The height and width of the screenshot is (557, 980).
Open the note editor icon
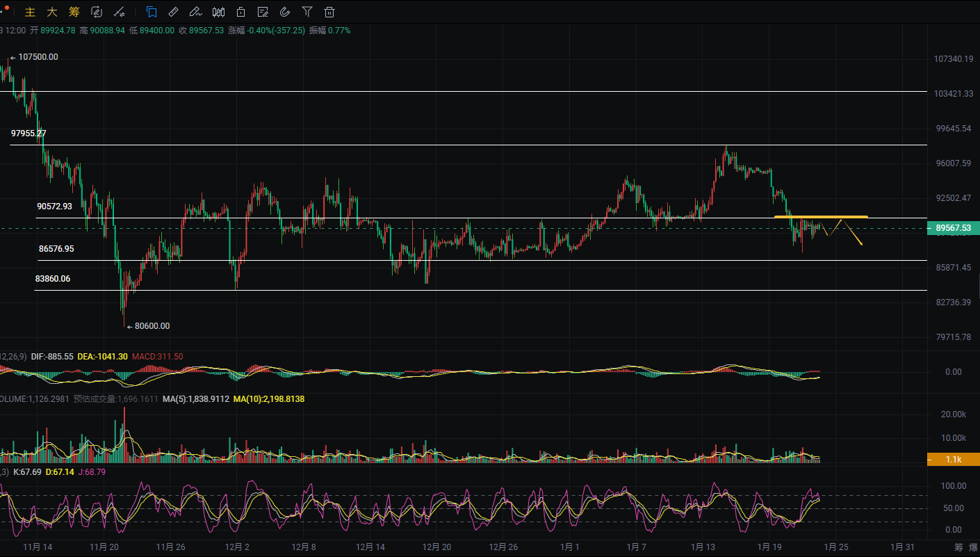click(263, 12)
